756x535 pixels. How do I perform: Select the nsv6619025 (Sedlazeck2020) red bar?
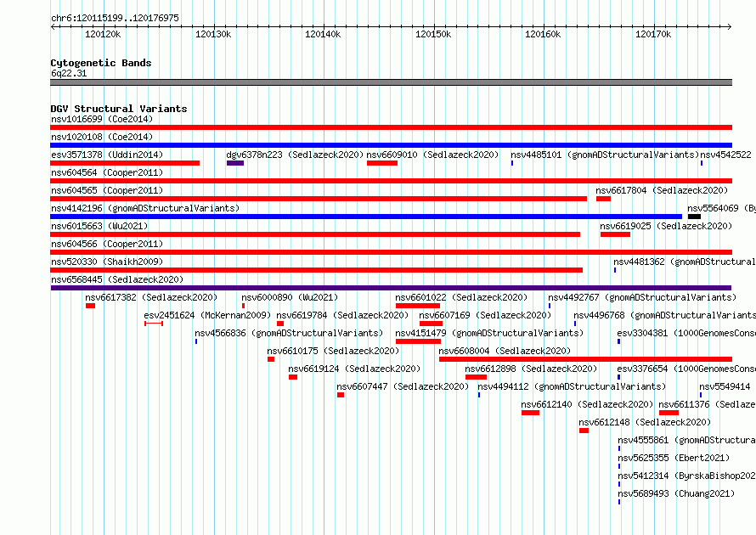pos(615,234)
